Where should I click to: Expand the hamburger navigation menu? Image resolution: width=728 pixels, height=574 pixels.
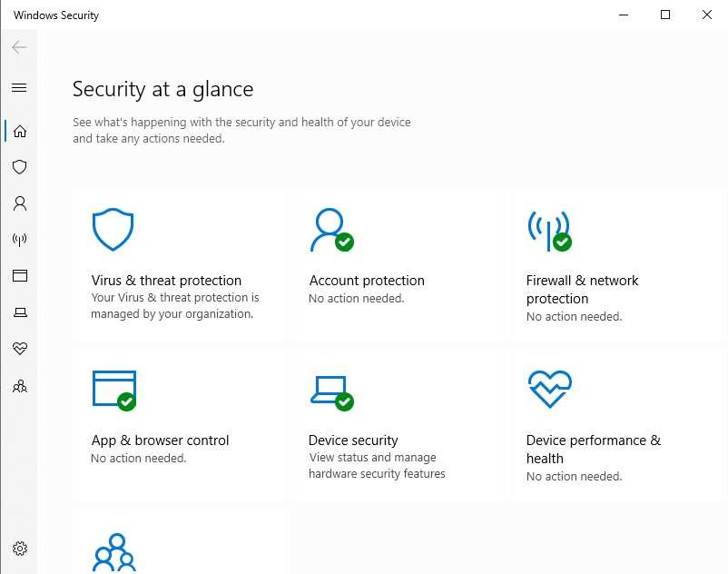point(19,88)
